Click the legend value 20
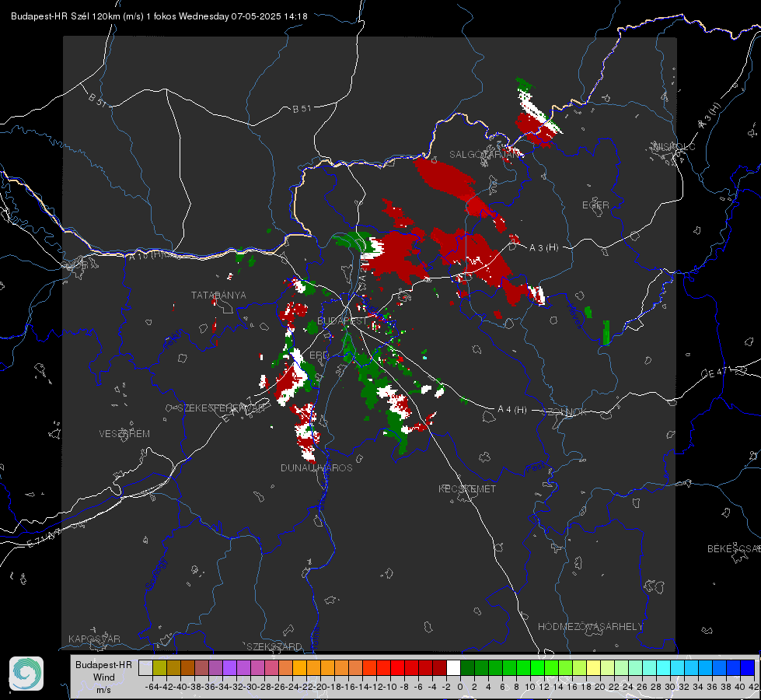This screenshot has height=700, width=761. [x=600, y=687]
